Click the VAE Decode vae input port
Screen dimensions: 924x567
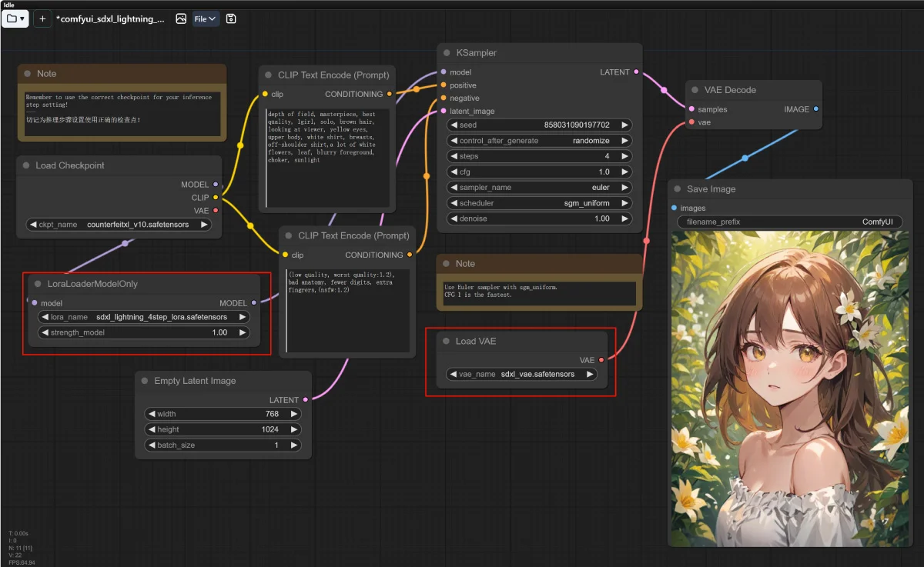coord(691,122)
